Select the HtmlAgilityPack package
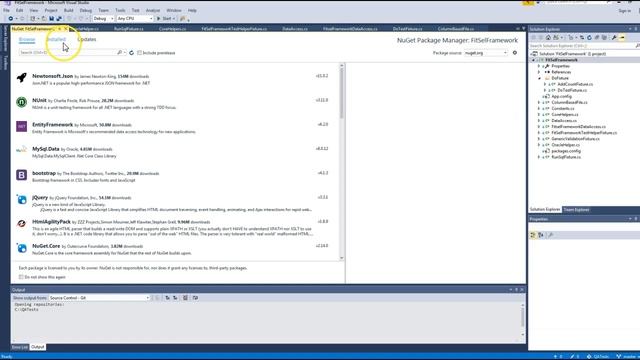The height and width of the screenshot is (360, 640). click(x=176, y=228)
